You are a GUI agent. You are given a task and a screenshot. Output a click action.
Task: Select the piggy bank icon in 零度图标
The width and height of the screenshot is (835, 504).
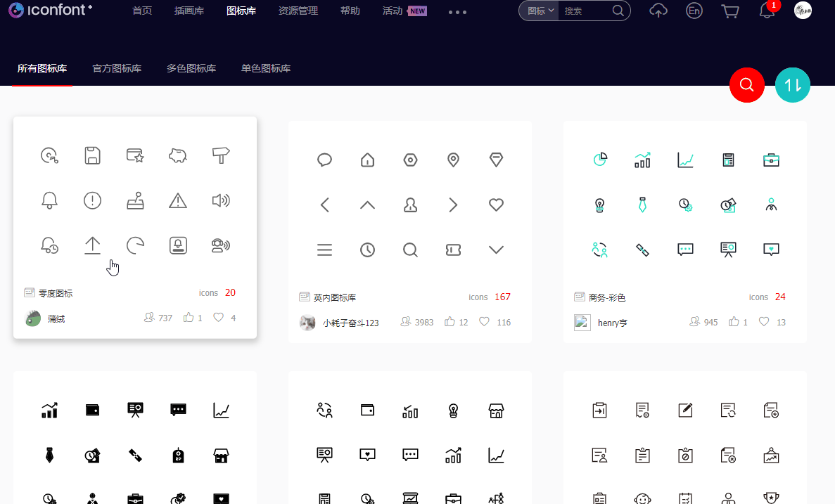[177, 155]
